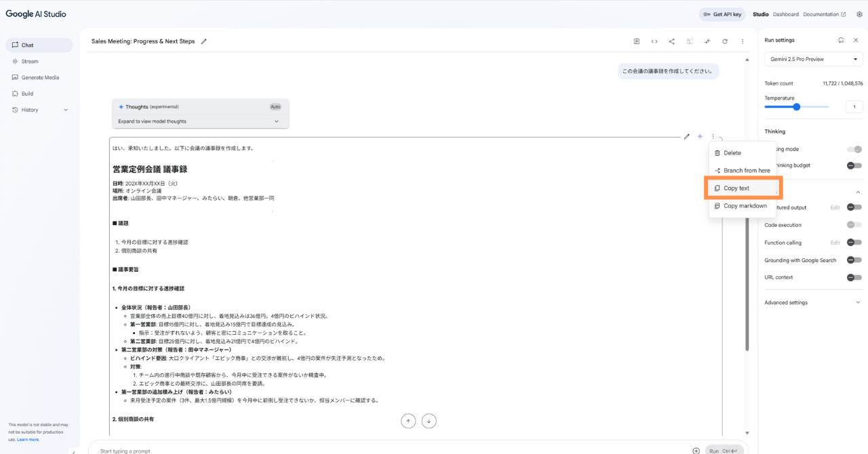Click the Temperature slider handle
The width and height of the screenshot is (868, 454).
[x=797, y=106]
